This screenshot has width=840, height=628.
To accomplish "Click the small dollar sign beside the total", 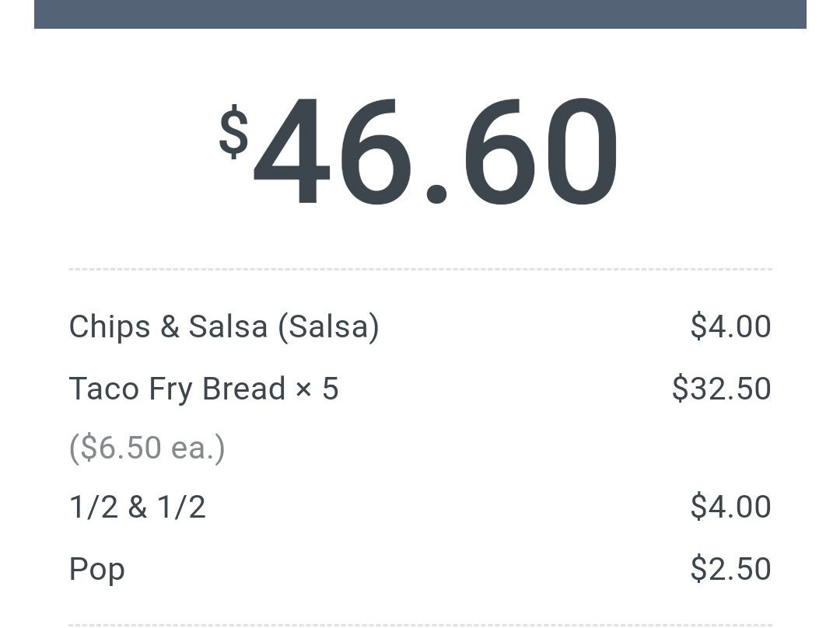I will pyautogui.click(x=233, y=133).
